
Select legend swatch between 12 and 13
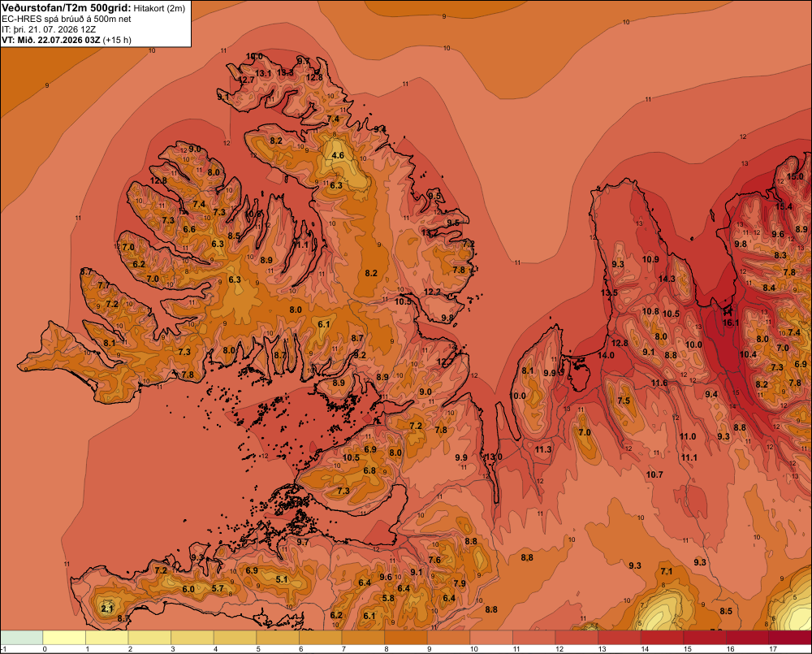tap(577, 638)
